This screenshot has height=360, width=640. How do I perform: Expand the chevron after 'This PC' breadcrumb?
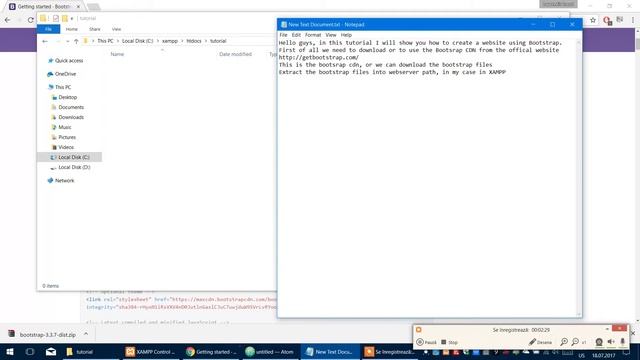click(x=118, y=41)
